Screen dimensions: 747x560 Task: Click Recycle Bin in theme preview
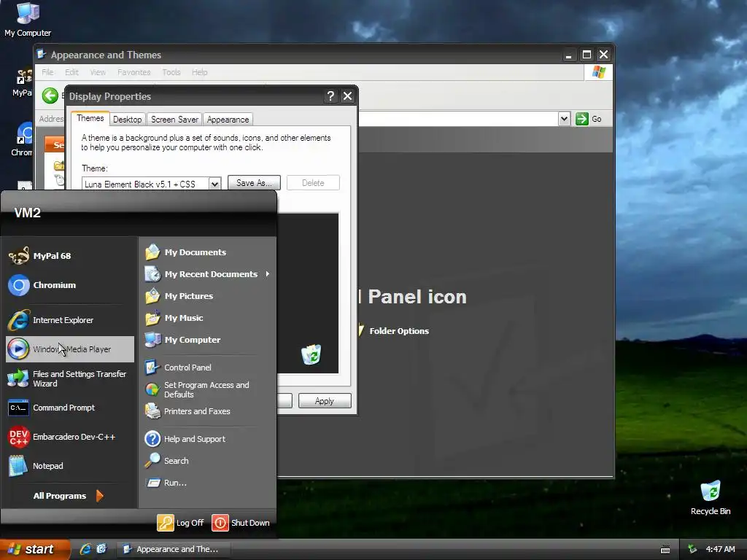(311, 354)
